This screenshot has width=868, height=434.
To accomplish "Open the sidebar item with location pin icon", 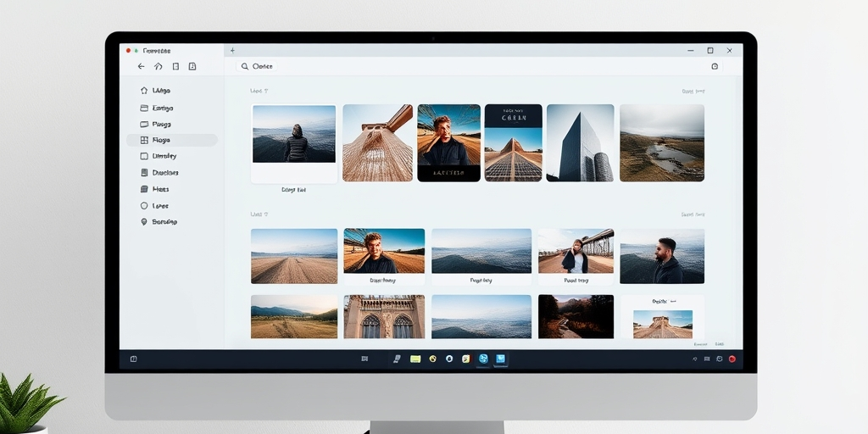I will [159, 222].
